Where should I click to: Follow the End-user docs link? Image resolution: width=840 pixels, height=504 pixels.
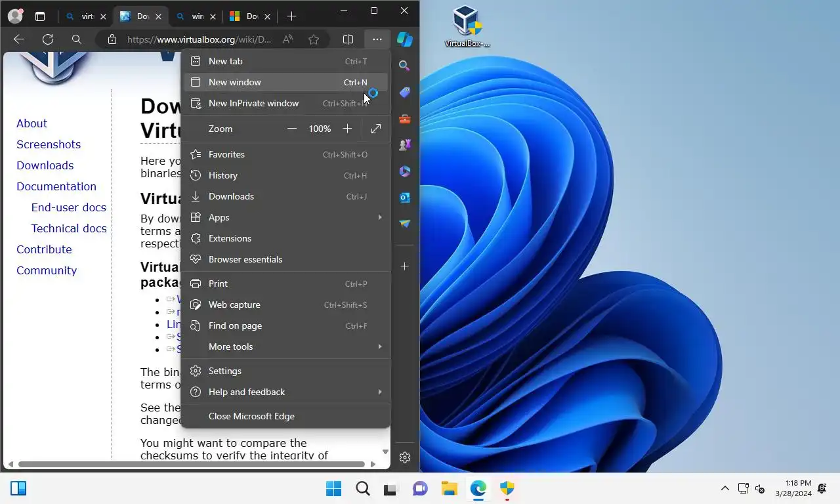pyautogui.click(x=69, y=207)
